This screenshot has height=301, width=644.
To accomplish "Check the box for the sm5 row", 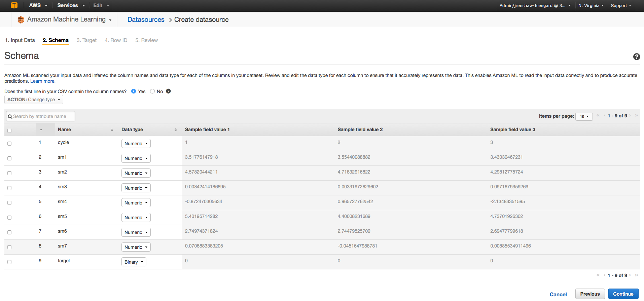I will point(9,218).
